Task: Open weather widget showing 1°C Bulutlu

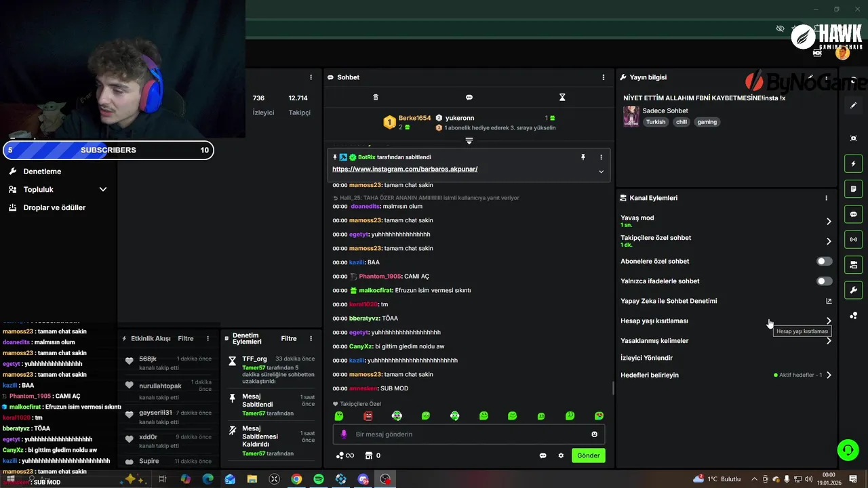Action: [x=717, y=479]
